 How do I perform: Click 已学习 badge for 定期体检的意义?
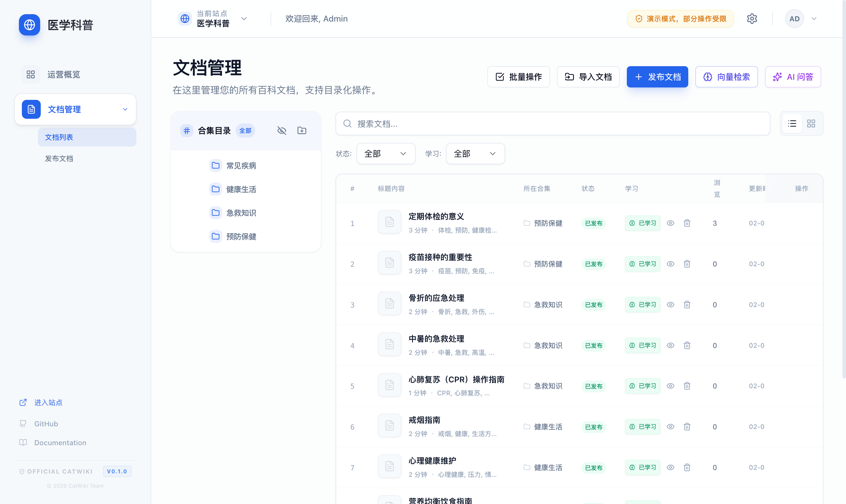pos(642,223)
